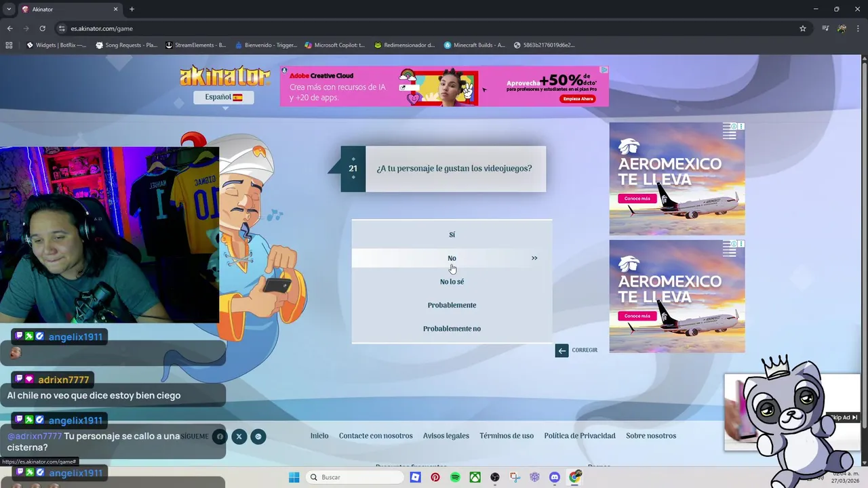Open Sobre nosotros link
The width and height of the screenshot is (868, 488).
[651, 436]
